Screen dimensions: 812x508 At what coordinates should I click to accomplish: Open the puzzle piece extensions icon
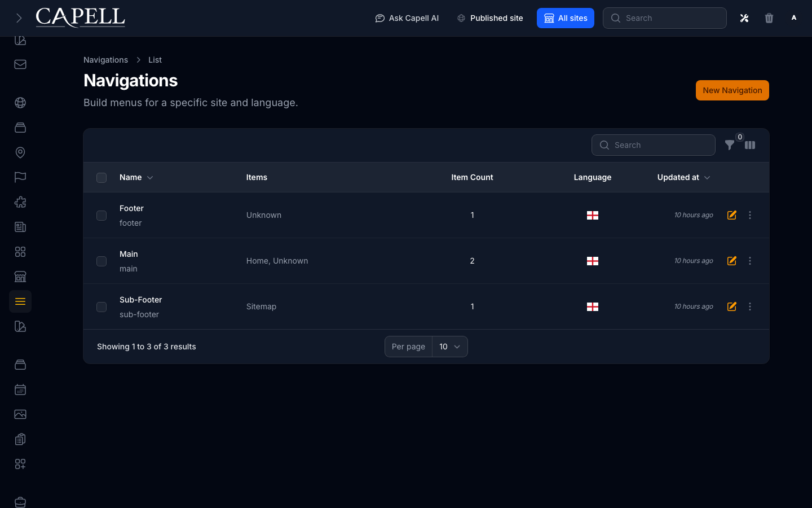[x=20, y=202]
